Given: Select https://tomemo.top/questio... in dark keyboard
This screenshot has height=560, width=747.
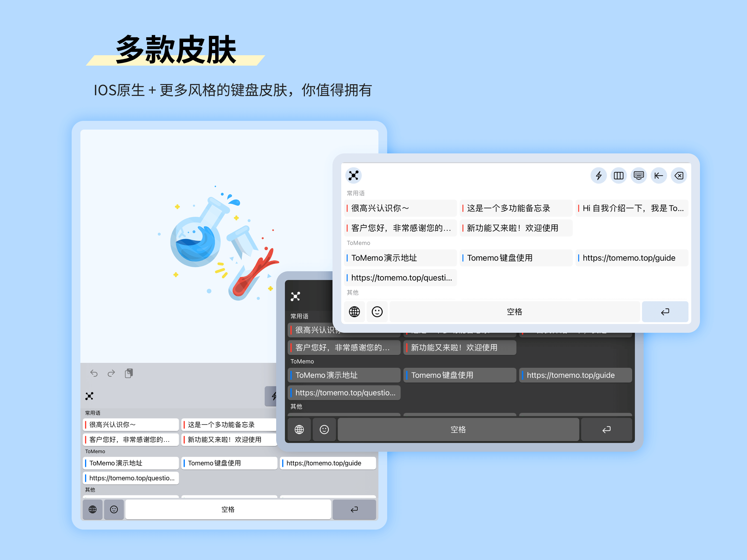Looking at the screenshot, I should tap(344, 393).
